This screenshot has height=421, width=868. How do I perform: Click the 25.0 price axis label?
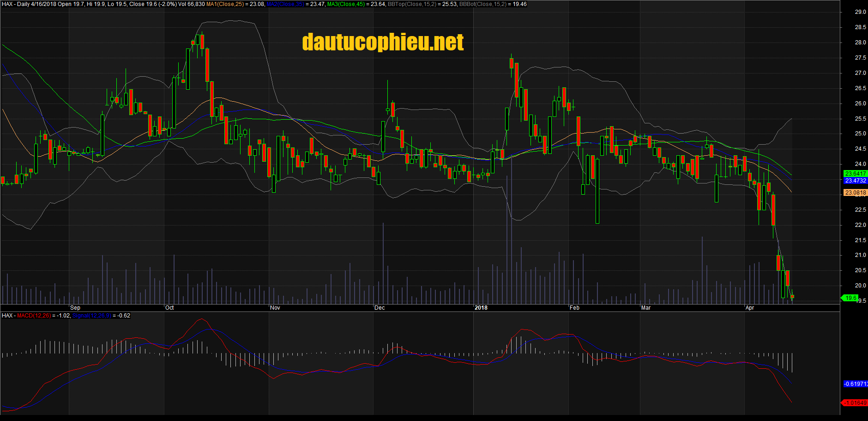[x=861, y=134]
